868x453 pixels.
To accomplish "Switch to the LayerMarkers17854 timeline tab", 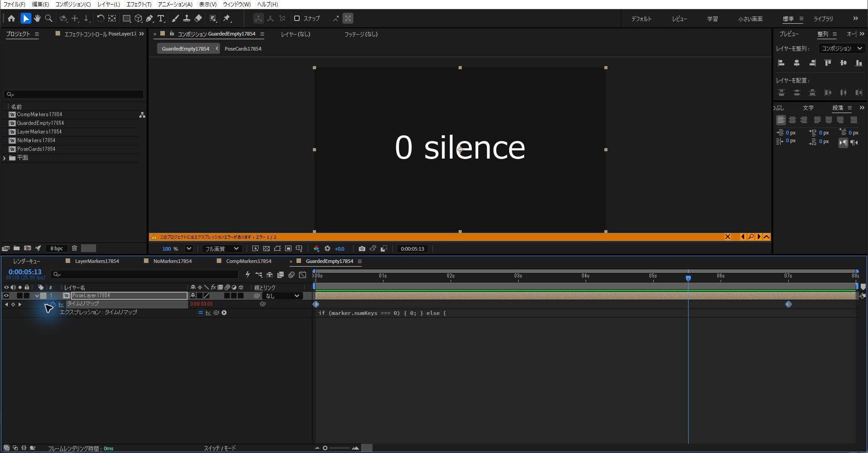I will click(x=97, y=261).
